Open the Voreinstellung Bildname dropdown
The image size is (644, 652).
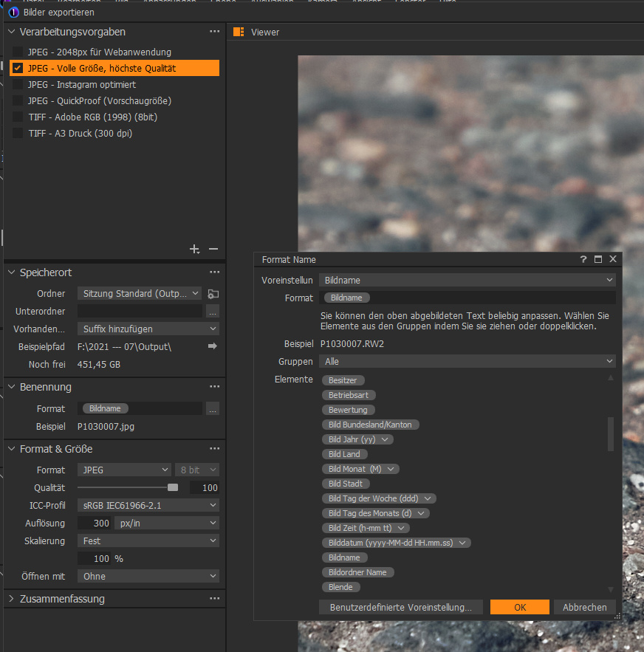click(x=467, y=281)
